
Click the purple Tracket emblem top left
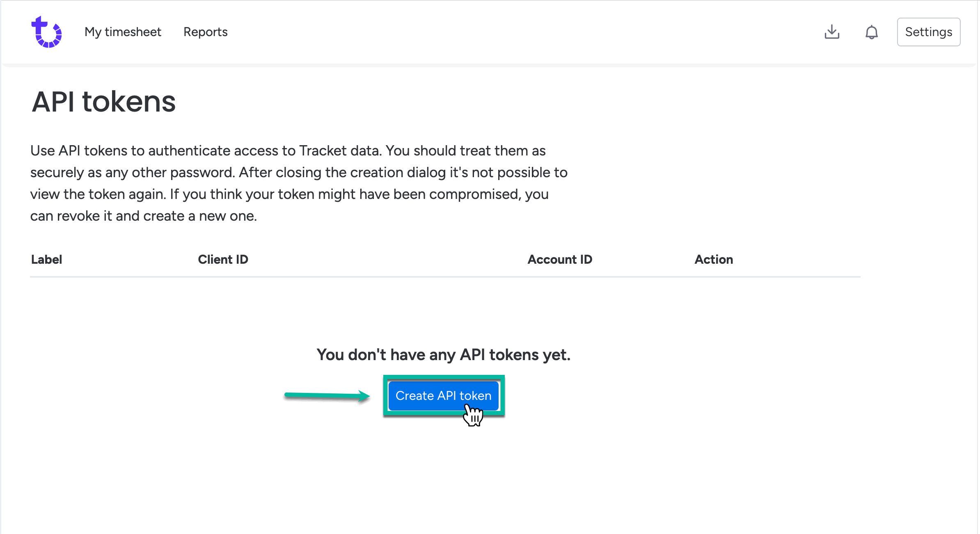pyautogui.click(x=46, y=32)
